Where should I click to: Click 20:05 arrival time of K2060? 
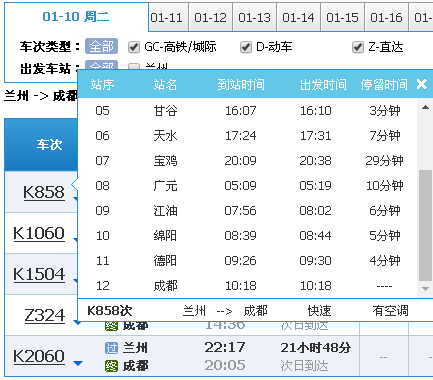[225, 365]
